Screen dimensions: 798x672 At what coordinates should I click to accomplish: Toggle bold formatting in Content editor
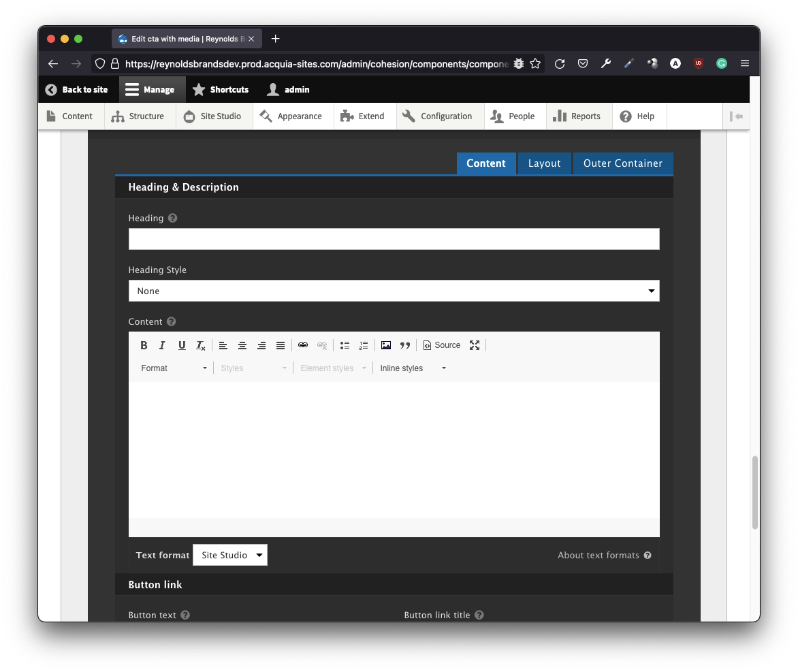[144, 345]
